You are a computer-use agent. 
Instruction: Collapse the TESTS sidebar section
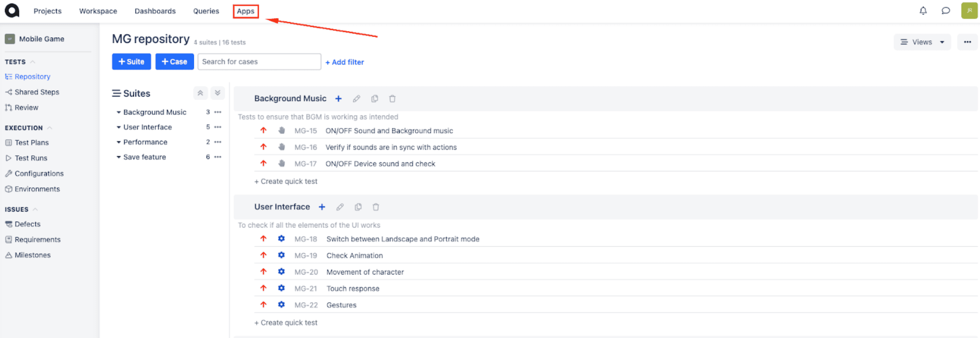pos(33,62)
